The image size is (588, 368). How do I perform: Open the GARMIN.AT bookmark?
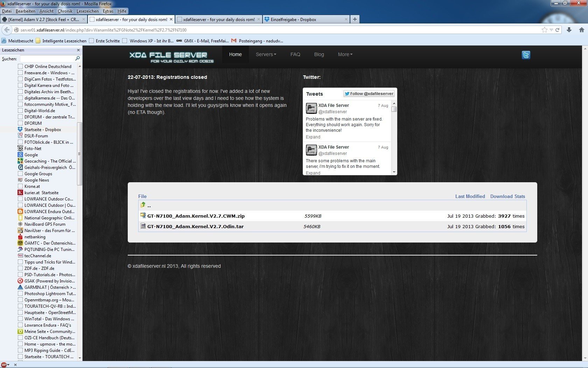coord(47,287)
